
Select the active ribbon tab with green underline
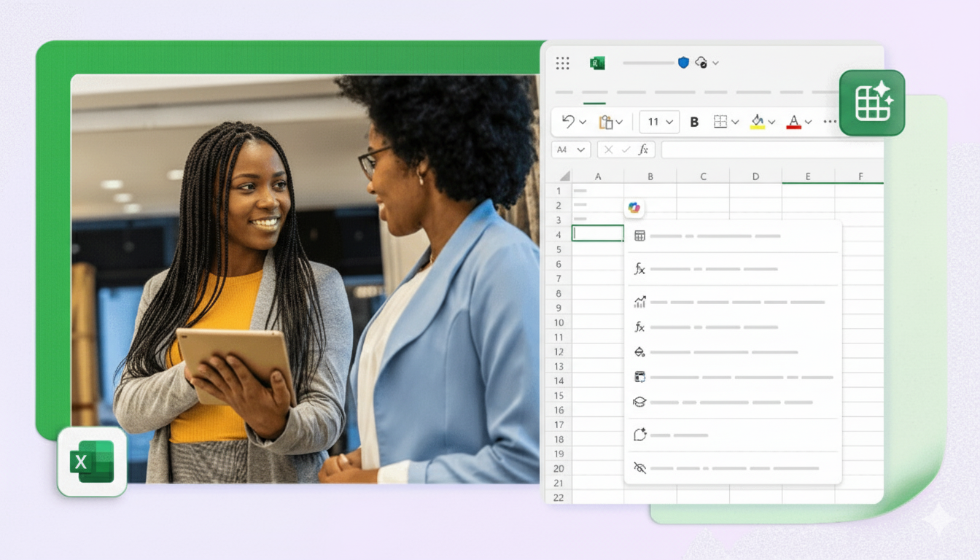point(594,93)
